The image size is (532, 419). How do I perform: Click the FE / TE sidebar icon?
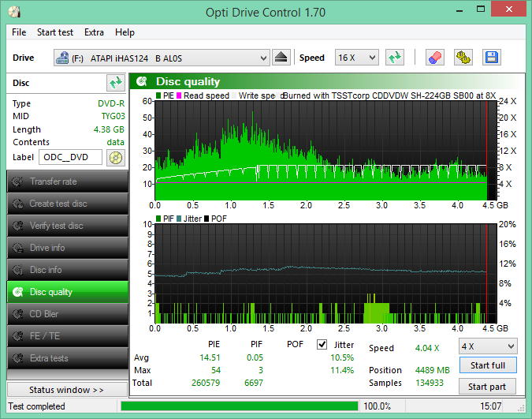pyautogui.click(x=17, y=336)
